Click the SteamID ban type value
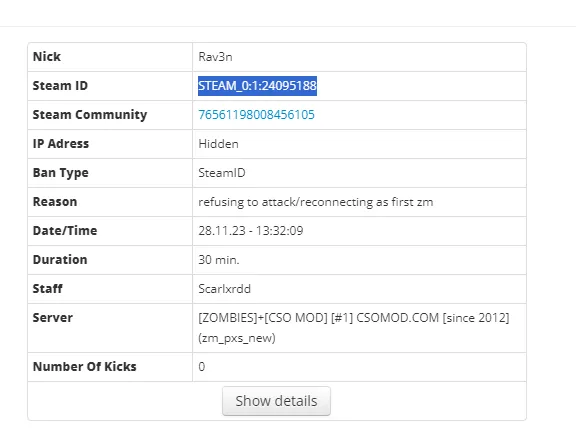This screenshot has height=433, width=576. 222,173
